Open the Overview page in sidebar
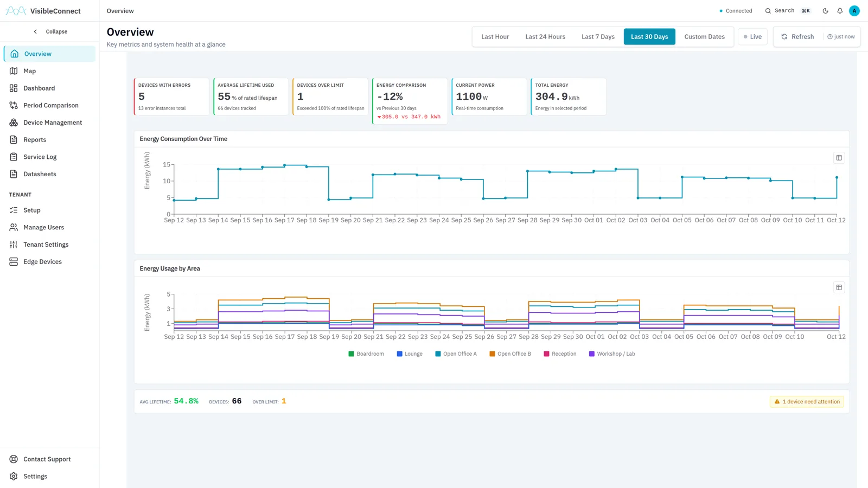 49,54
